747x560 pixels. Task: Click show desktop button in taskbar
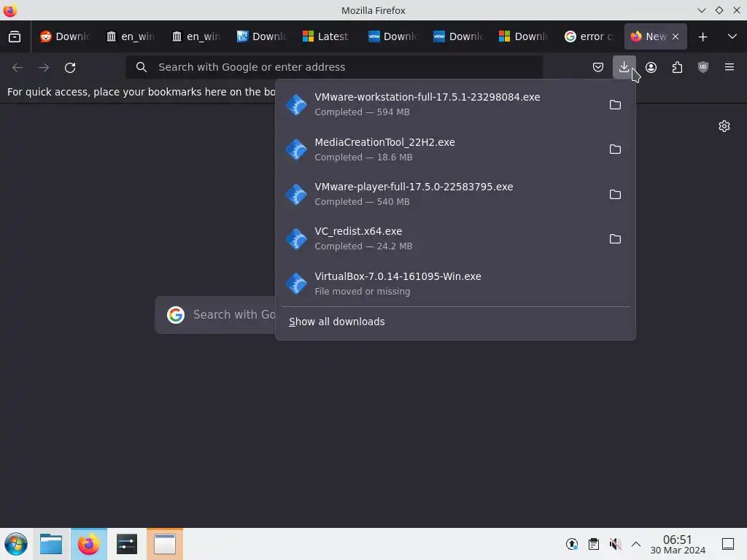(x=728, y=544)
